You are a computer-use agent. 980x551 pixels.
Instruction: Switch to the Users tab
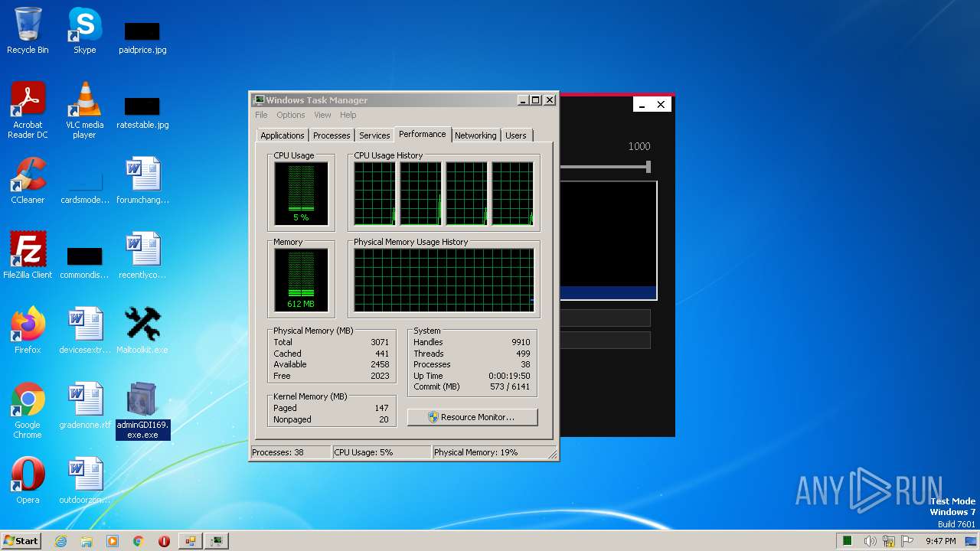coord(516,135)
